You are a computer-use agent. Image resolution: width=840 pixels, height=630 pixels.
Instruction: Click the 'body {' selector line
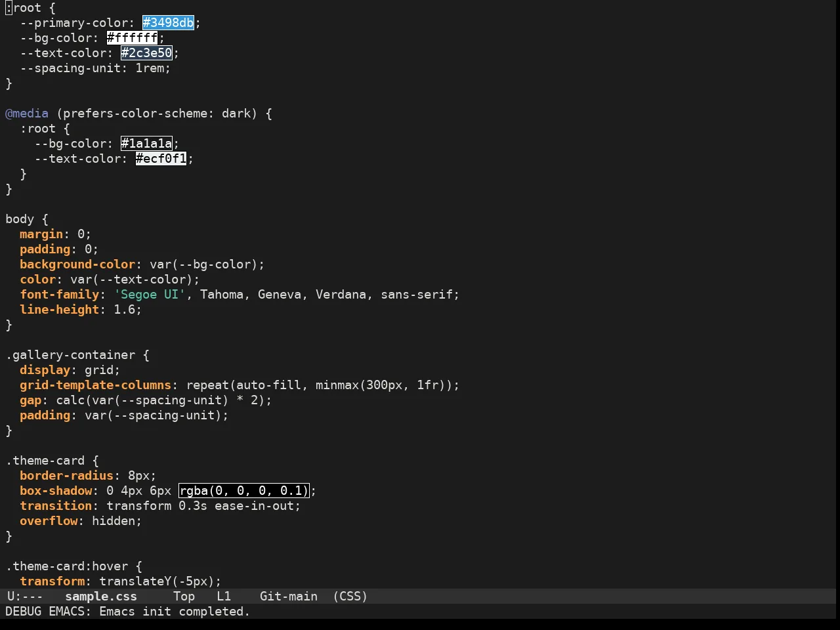click(27, 219)
